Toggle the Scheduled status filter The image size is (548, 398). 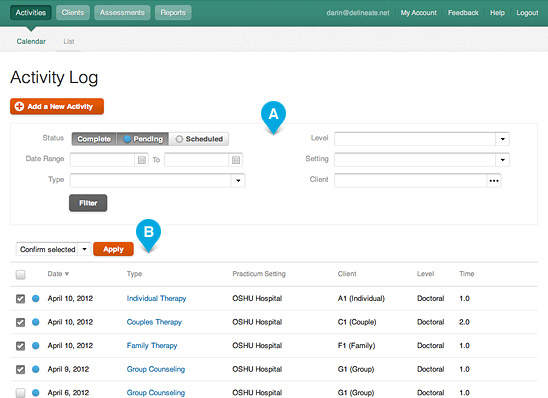[199, 139]
